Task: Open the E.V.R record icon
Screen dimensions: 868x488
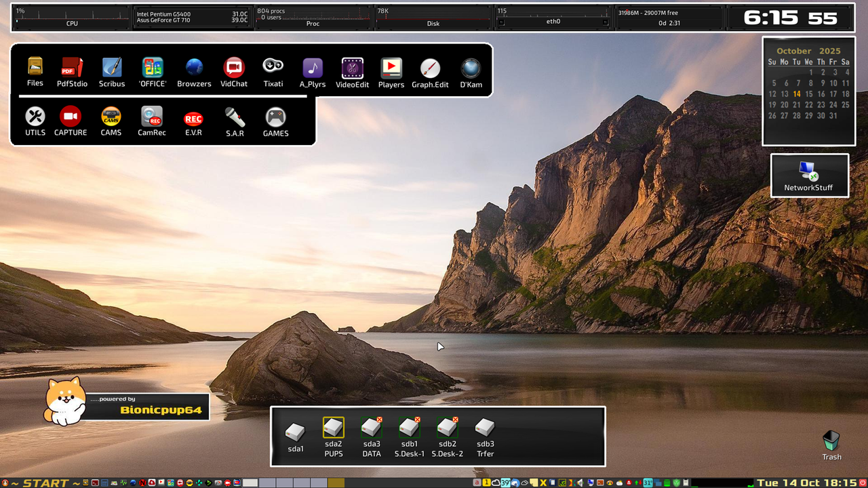Action: pyautogui.click(x=193, y=118)
